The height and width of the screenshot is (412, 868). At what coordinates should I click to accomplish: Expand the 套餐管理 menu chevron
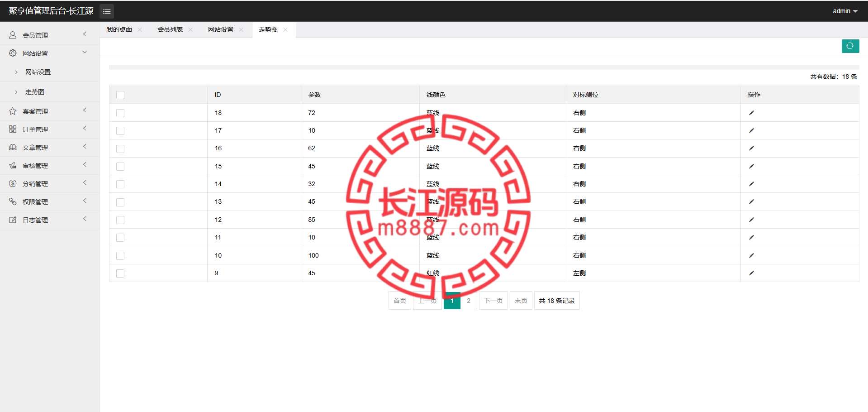[x=85, y=110]
